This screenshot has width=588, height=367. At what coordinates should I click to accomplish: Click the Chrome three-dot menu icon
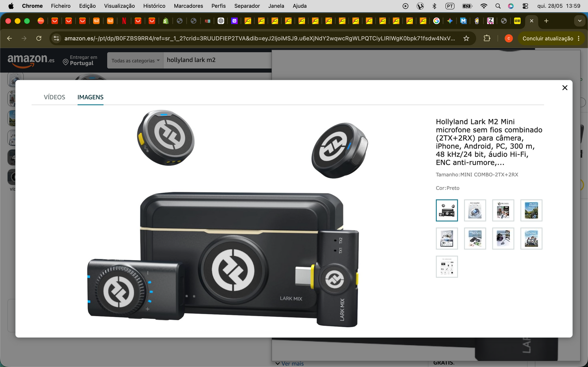579,38
